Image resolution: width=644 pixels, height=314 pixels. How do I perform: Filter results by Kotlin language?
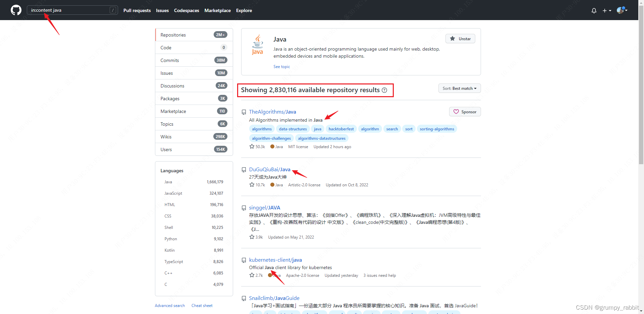(194, 250)
